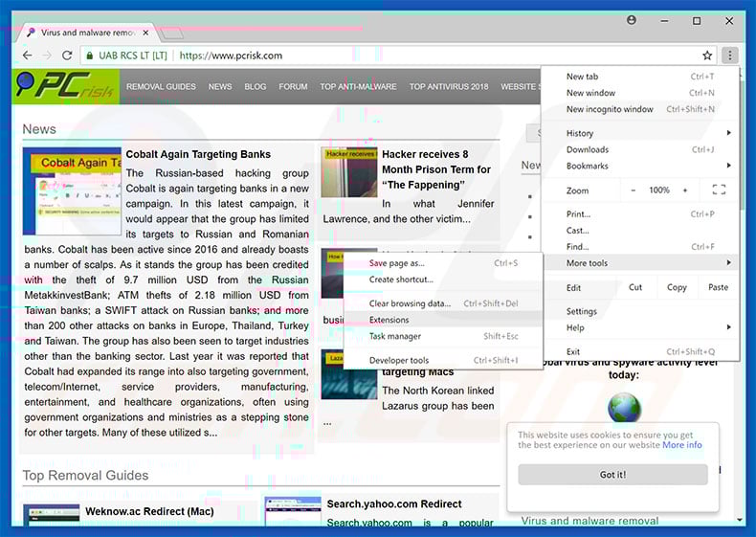Open the More info cookie link
The width and height of the screenshot is (756, 537).
tap(681, 445)
